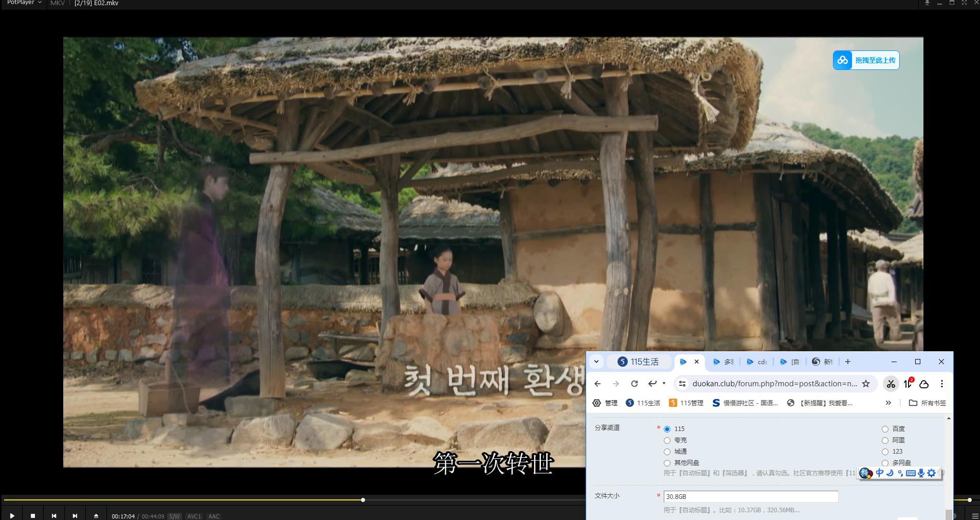Open a new browser tab
Viewport: 980px width, 520px height.
[848, 362]
